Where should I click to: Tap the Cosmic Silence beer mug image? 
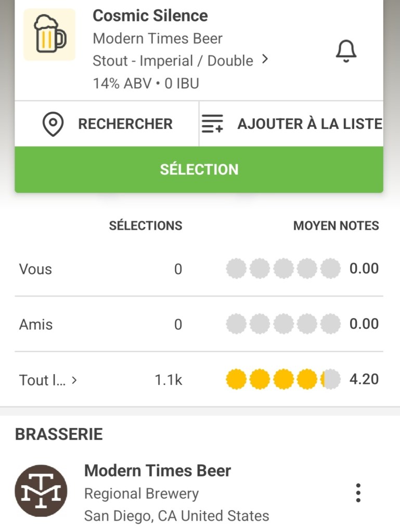pos(50,34)
